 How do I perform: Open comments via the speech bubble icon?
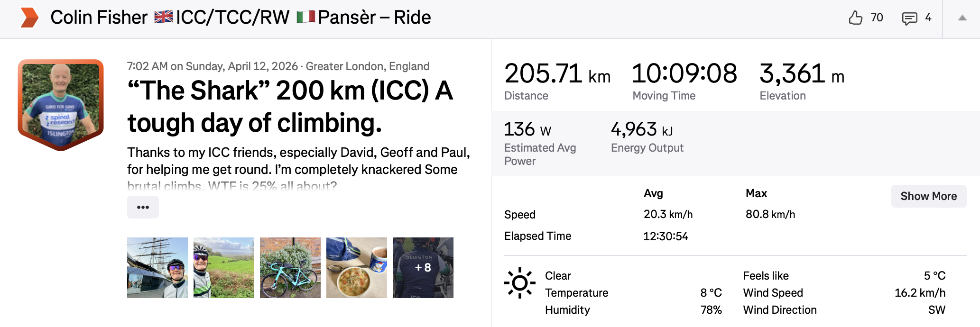[909, 18]
